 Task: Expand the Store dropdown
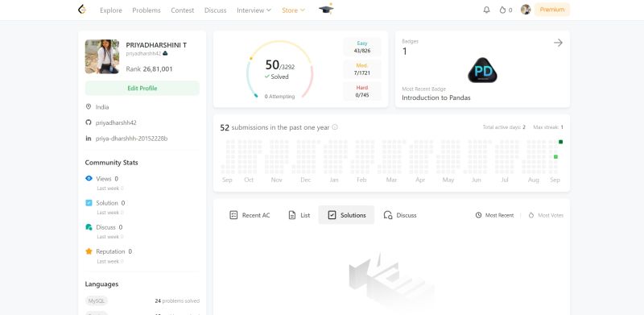click(293, 10)
